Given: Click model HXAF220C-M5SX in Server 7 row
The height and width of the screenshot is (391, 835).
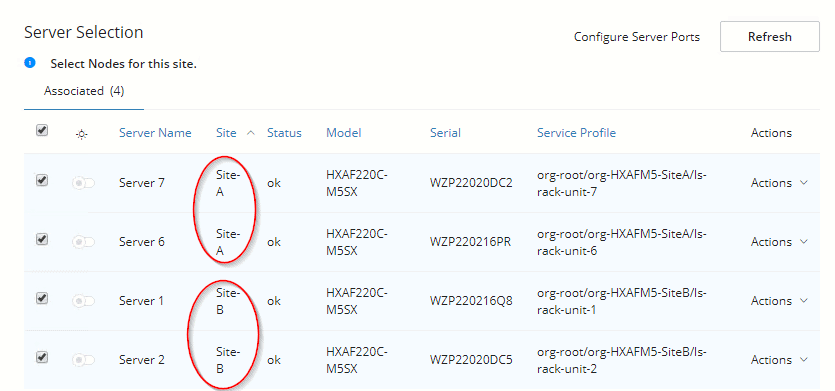Looking at the screenshot, I should click(357, 183).
